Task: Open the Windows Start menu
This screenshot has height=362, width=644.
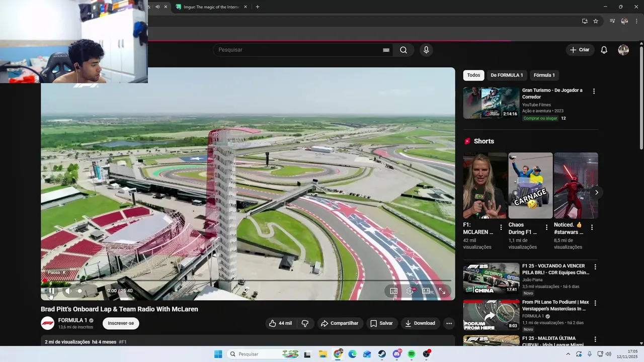Action: click(x=218, y=354)
